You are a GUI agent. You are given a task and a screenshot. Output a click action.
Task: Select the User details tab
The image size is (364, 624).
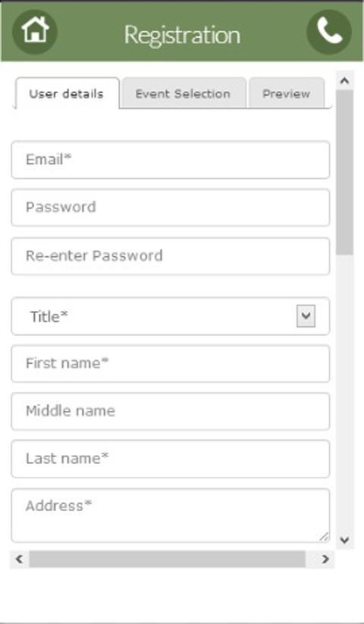67,93
